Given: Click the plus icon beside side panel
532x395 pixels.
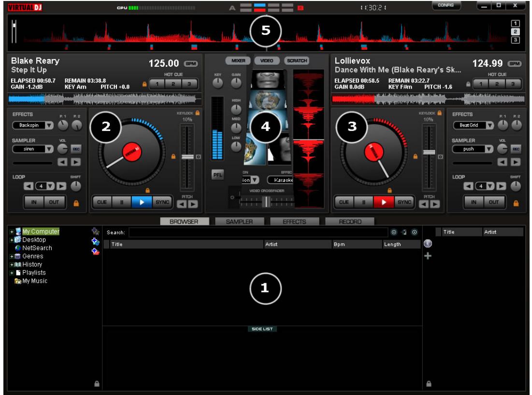Looking at the screenshot, I should coord(428,256).
